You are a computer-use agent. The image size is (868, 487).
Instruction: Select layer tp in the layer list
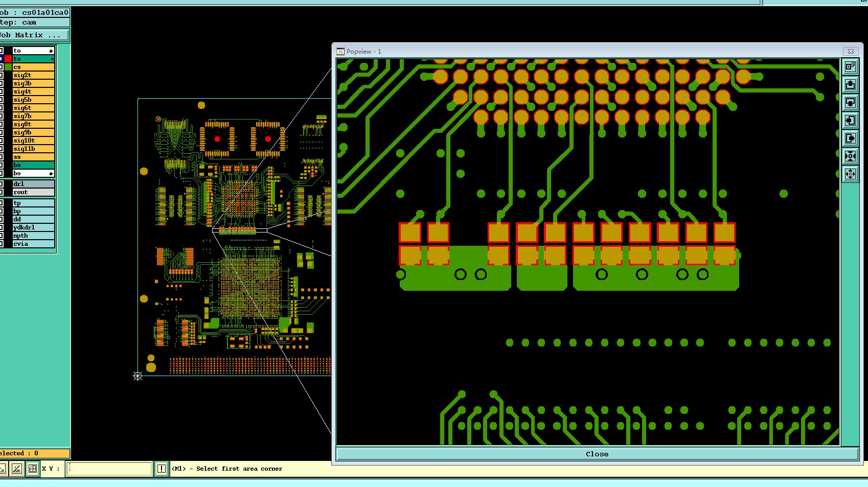[x=33, y=203]
